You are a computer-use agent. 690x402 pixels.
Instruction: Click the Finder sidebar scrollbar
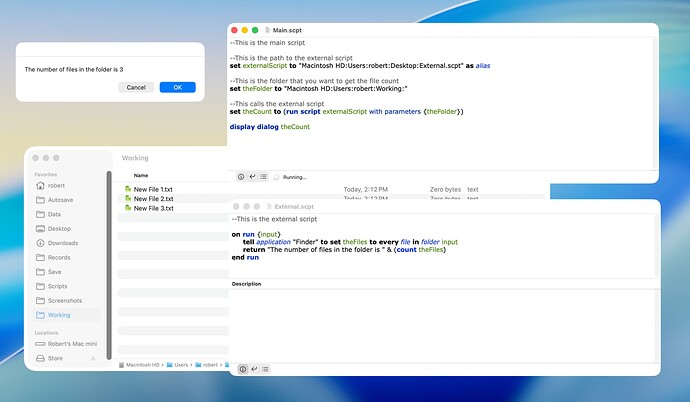(x=109, y=265)
